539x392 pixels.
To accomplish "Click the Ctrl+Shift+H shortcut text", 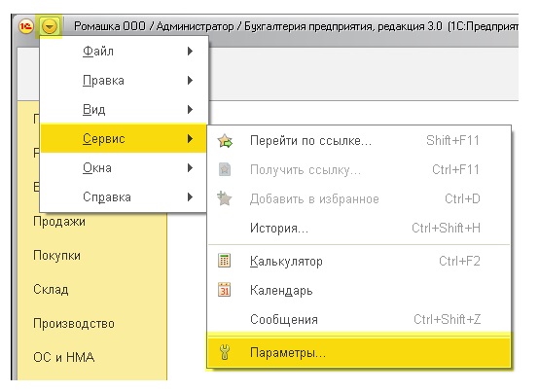I will point(446,229).
